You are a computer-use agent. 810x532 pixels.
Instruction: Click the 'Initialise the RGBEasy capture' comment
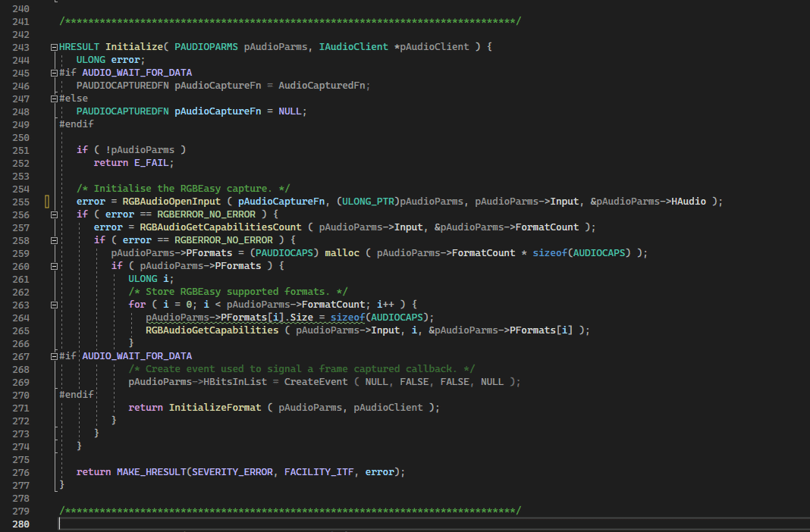click(x=183, y=189)
